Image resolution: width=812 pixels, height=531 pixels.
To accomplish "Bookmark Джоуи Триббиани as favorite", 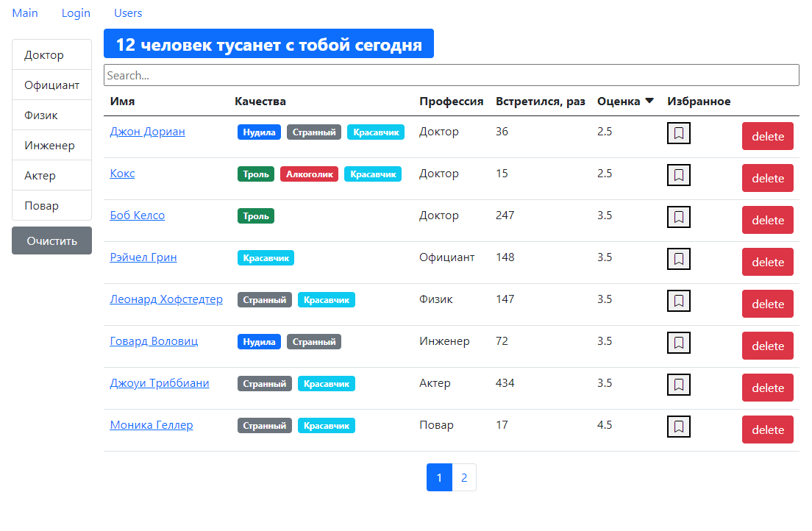I will [678, 385].
